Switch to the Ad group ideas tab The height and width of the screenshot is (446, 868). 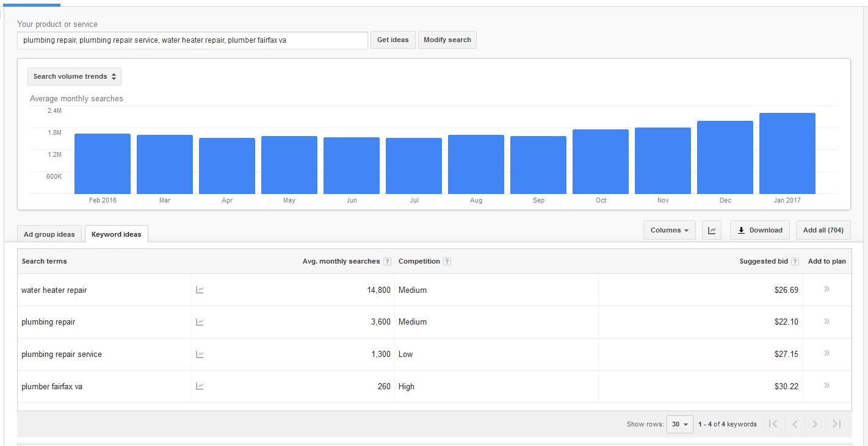click(49, 234)
